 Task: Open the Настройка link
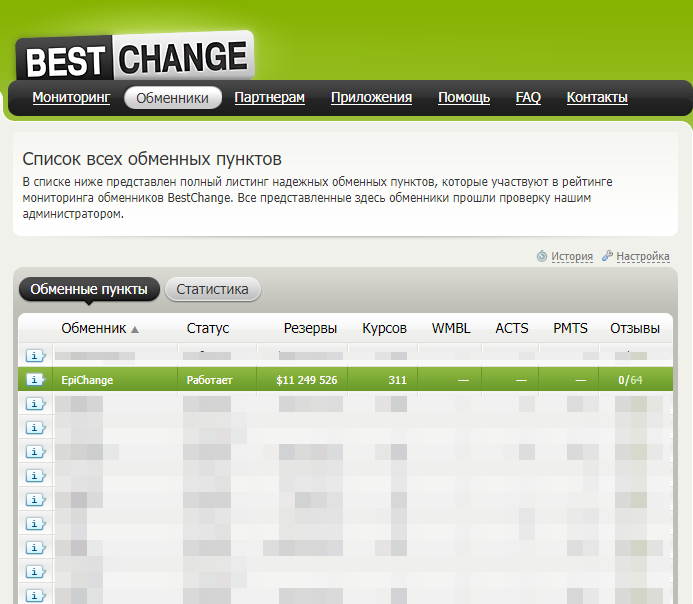pyautogui.click(x=643, y=256)
